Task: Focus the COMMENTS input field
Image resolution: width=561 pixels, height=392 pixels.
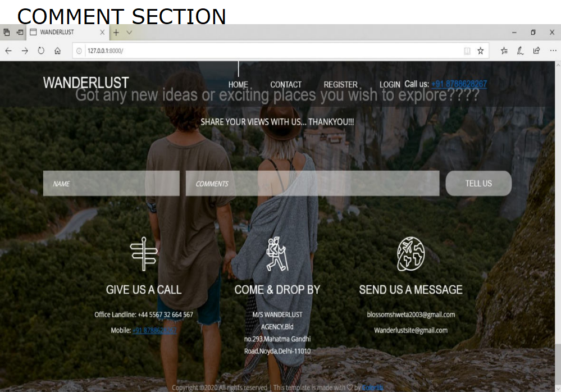Action: tap(312, 183)
